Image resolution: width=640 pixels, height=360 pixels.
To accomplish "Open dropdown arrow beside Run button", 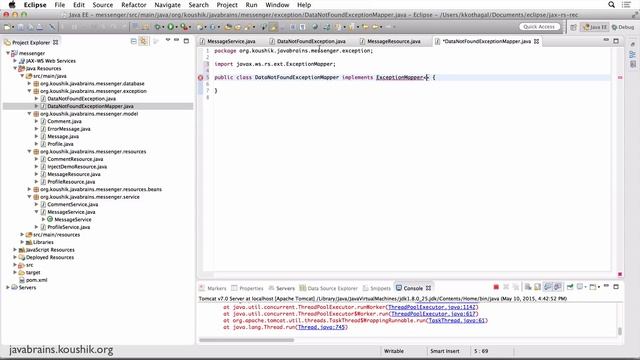I will pyautogui.click(x=176, y=27).
